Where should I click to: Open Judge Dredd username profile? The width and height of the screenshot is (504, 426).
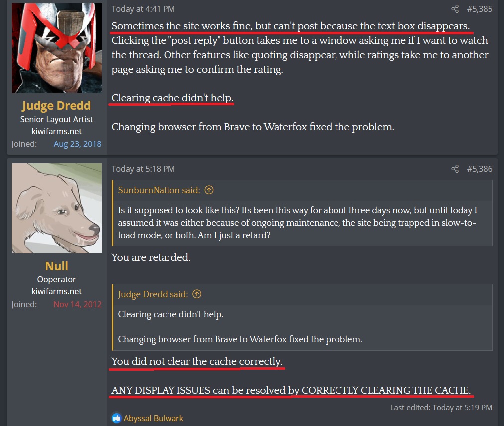coord(56,105)
